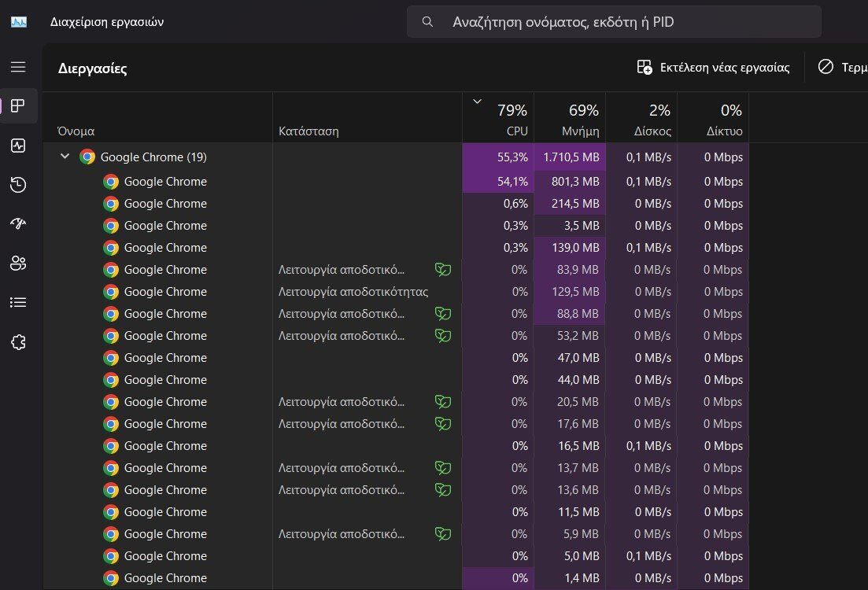Click efficiency leaf icon on the 5,9 MB row
Image resolution: width=868 pixels, height=590 pixels.
[x=443, y=534]
